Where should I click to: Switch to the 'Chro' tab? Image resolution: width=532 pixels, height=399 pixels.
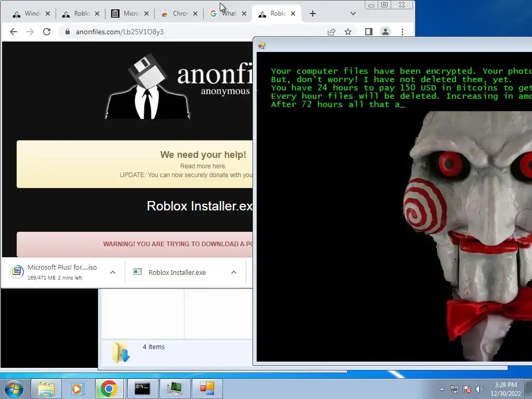click(179, 14)
